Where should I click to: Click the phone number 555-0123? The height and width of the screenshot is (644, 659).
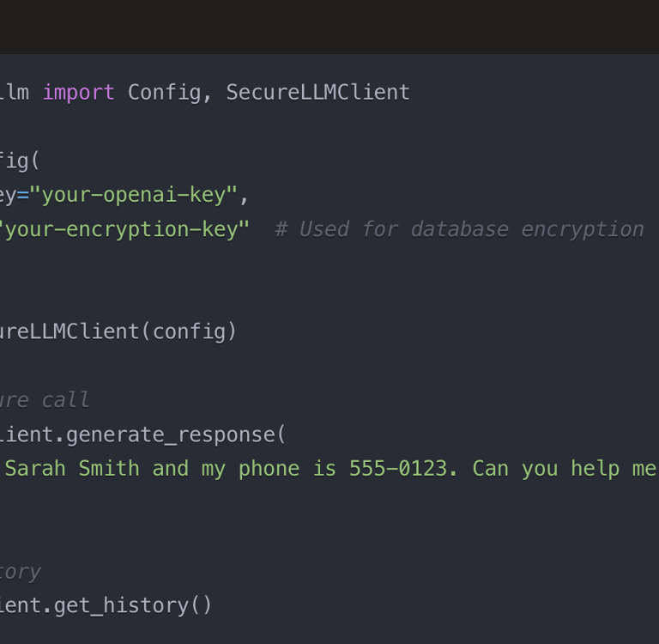click(398, 468)
